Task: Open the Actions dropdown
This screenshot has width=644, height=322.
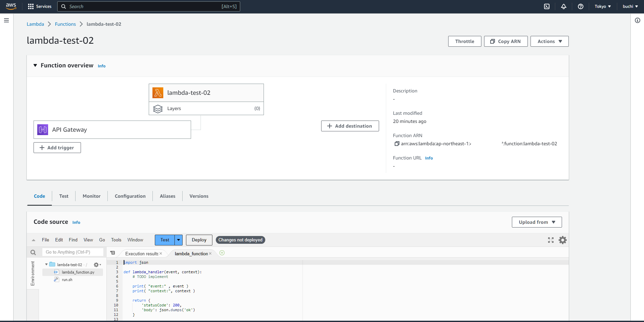Action: [549, 41]
